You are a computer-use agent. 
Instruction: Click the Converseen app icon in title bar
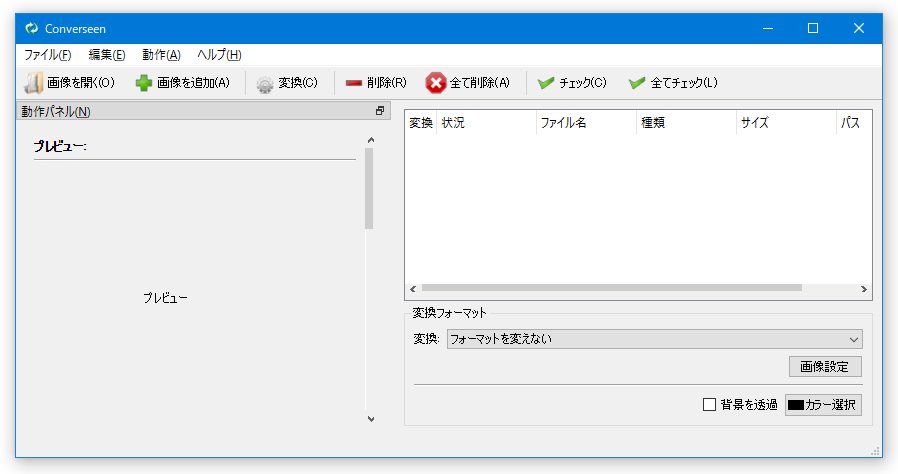click(31, 28)
